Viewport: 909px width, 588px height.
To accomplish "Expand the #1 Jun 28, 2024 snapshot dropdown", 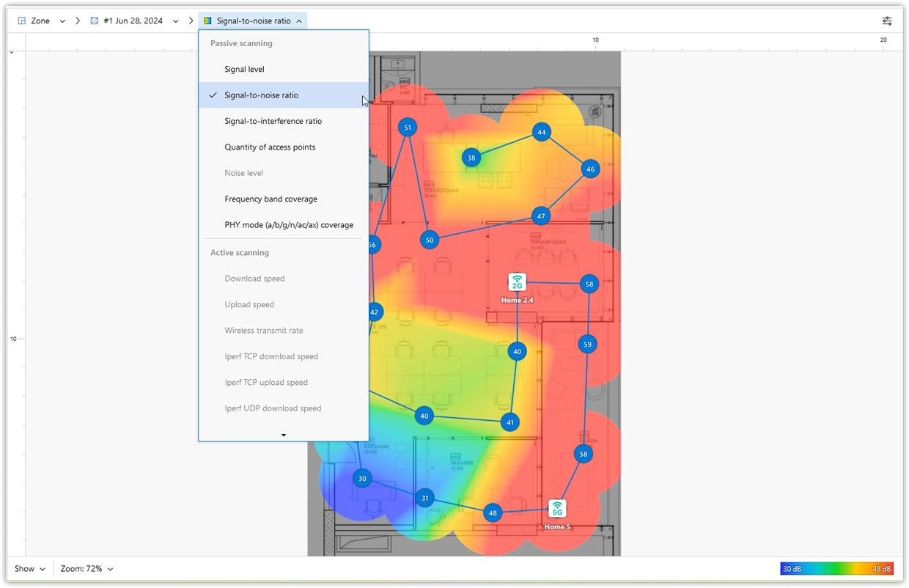I will [x=175, y=21].
